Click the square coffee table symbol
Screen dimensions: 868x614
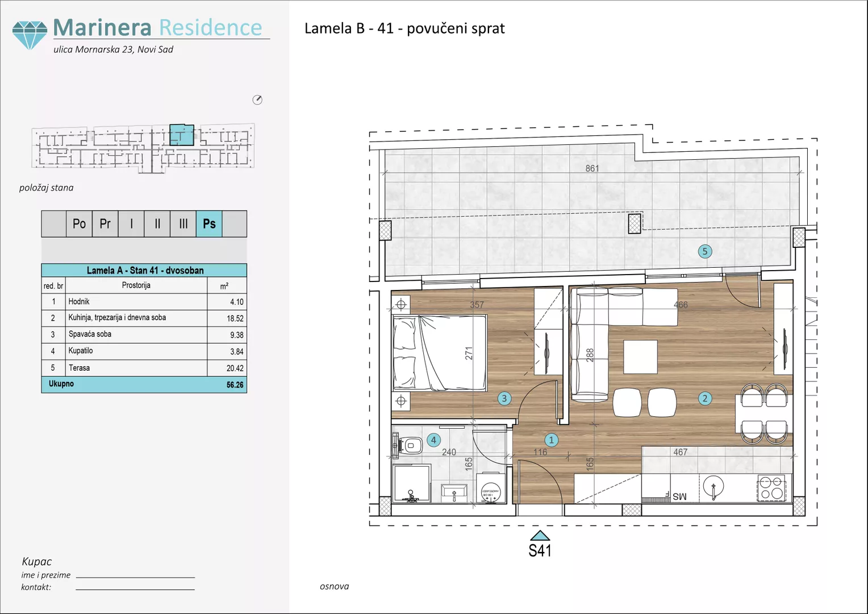pos(640,357)
